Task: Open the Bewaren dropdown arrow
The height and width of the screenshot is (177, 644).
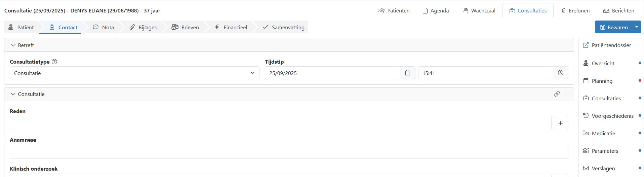Action: tap(637, 27)
